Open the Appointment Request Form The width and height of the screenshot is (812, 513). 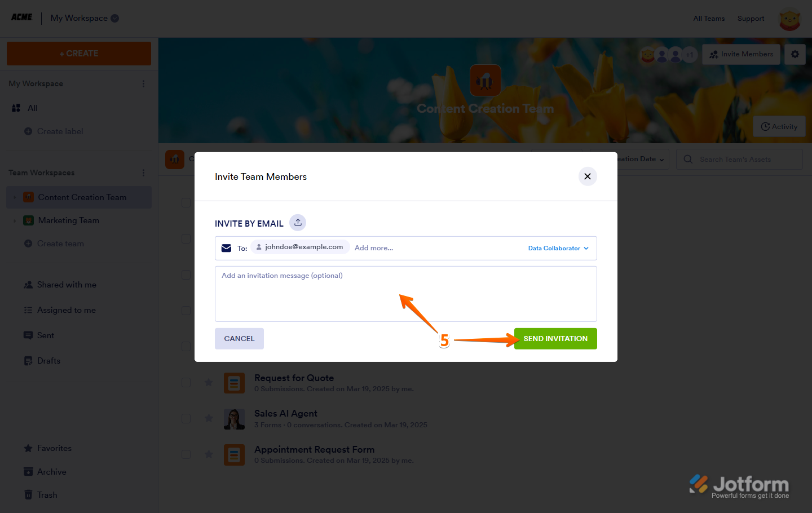(x=314, y=449)
